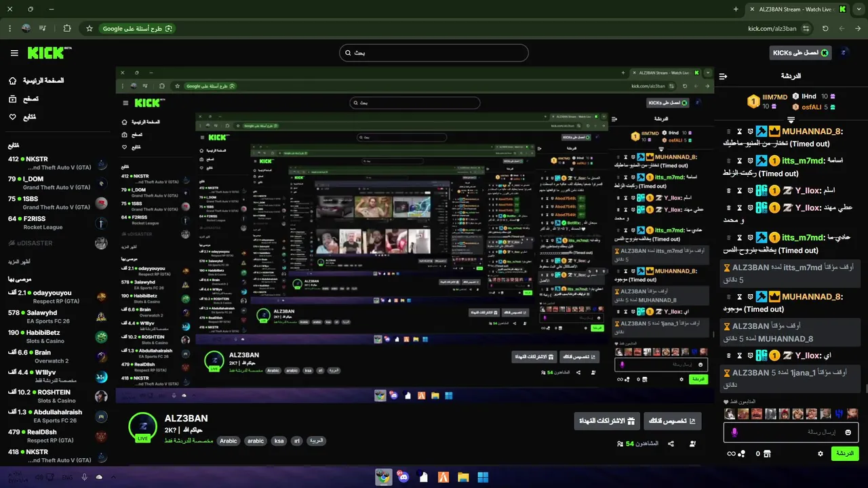Collapse the chat panel with the arrow icon
The width and height of the screenshot is (868, 488).
[x=723, y=77]
